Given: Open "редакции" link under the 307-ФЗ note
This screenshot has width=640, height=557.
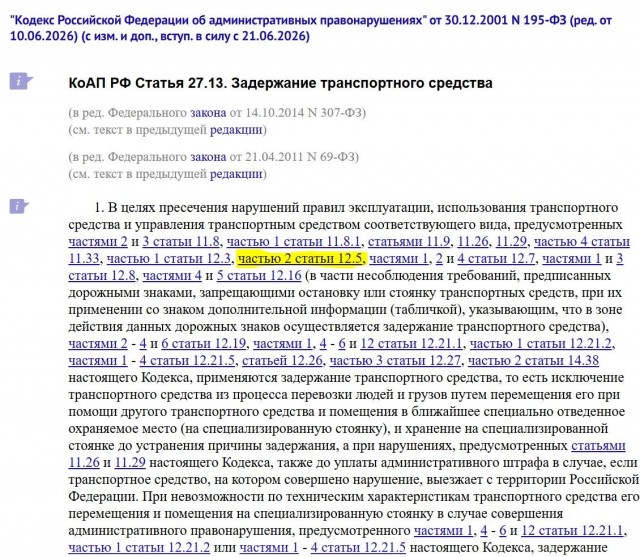Looking at the screenshot, I should [x=236, y=130].
